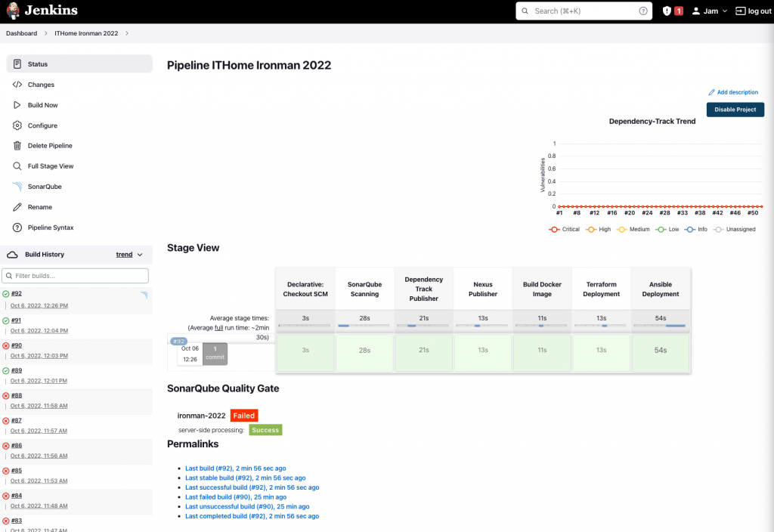Toggle the High series in chart legend

click(x=599, y=230)
